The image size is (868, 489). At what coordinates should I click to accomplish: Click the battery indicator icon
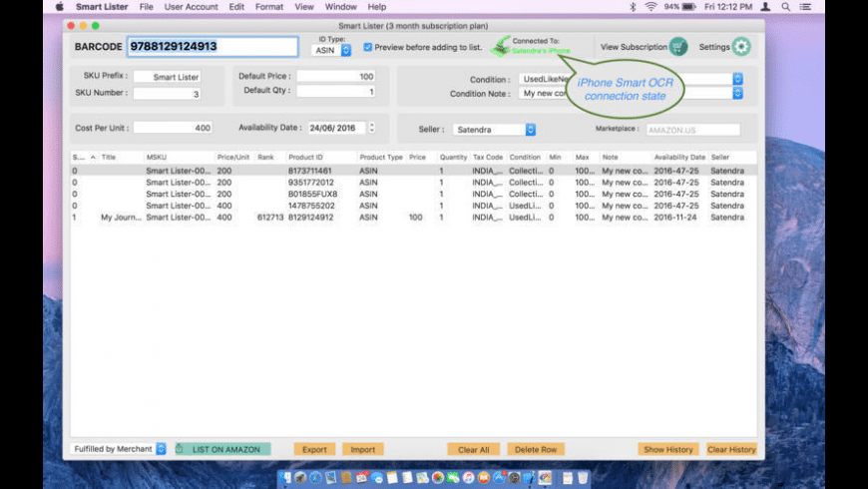tap(688, 7)
